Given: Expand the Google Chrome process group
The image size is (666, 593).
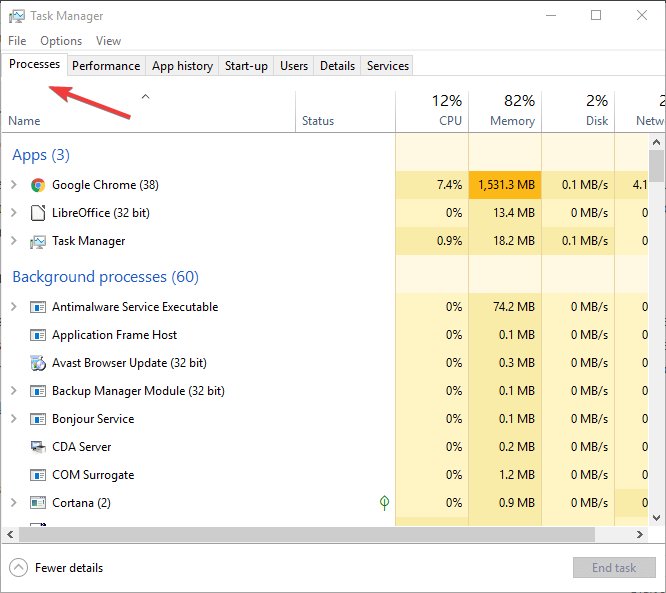Looking at the screenshot, I should 14,185.
